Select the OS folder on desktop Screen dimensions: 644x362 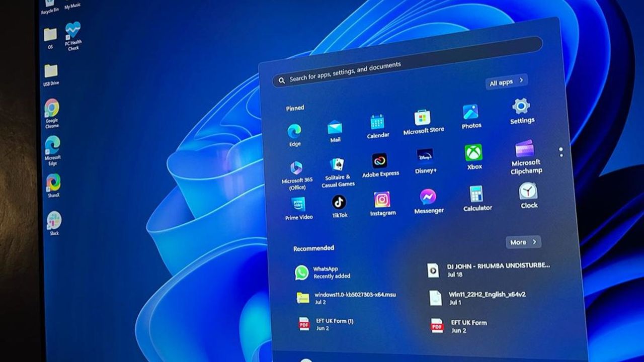click(50, 38)
